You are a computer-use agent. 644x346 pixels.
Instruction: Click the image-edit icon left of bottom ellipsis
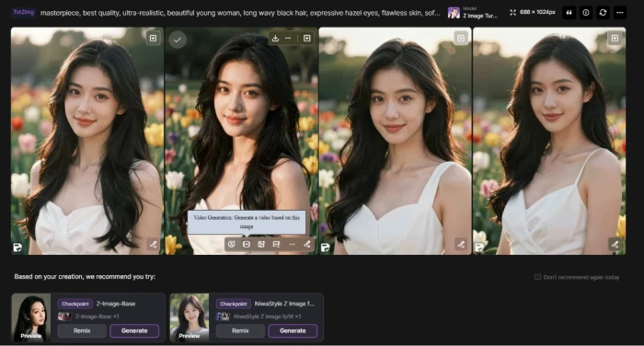coord(276,244)
